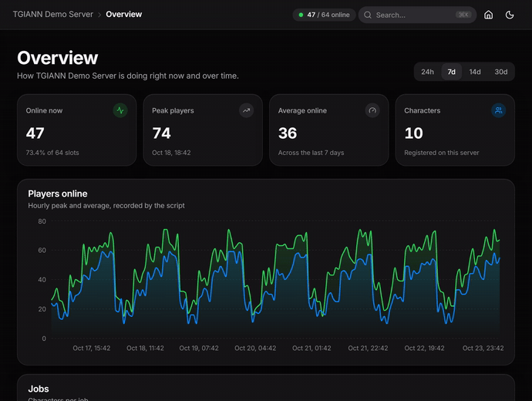Click 'Oct 18, 18:42' peak timestamp

point(171,153)
